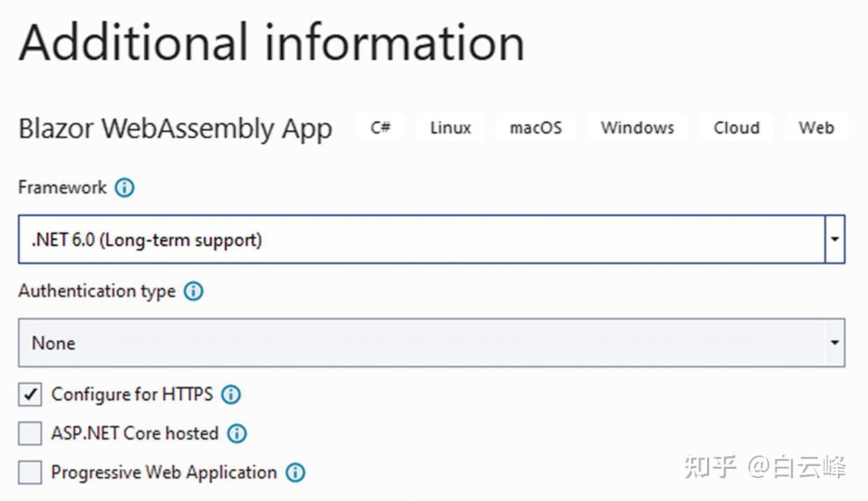
Task: Click the Additional information heading
Action: (x=271, y=42)
